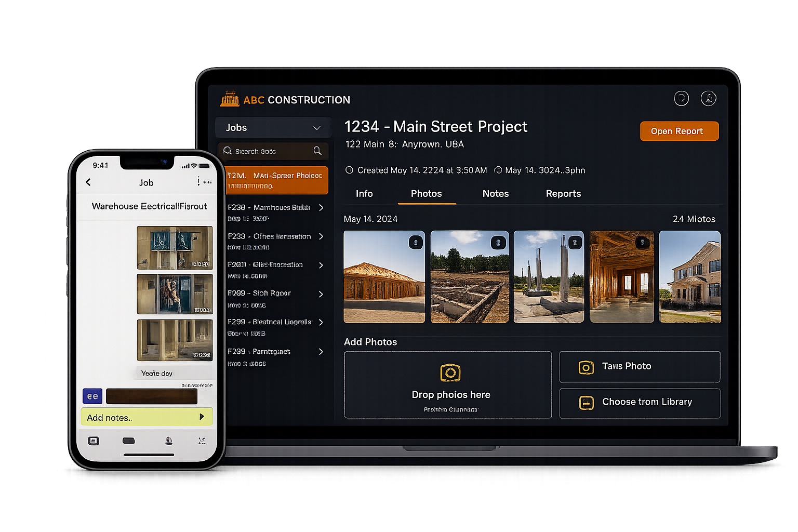This screenshot has height=532, width=798.
Task: Tap the more options dots on phone header
Action: [x=204, y=182]
